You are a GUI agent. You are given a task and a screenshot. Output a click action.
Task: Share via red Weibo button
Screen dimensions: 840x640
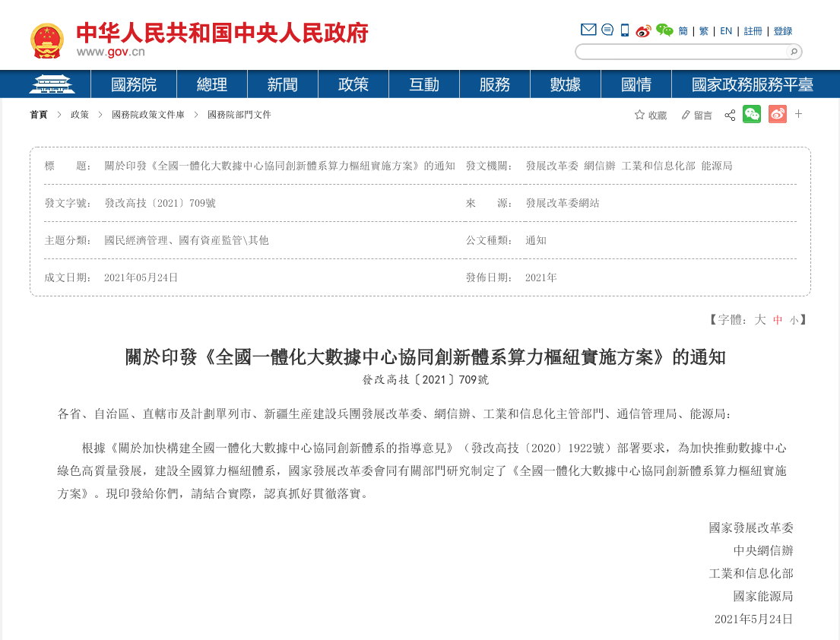778,114
